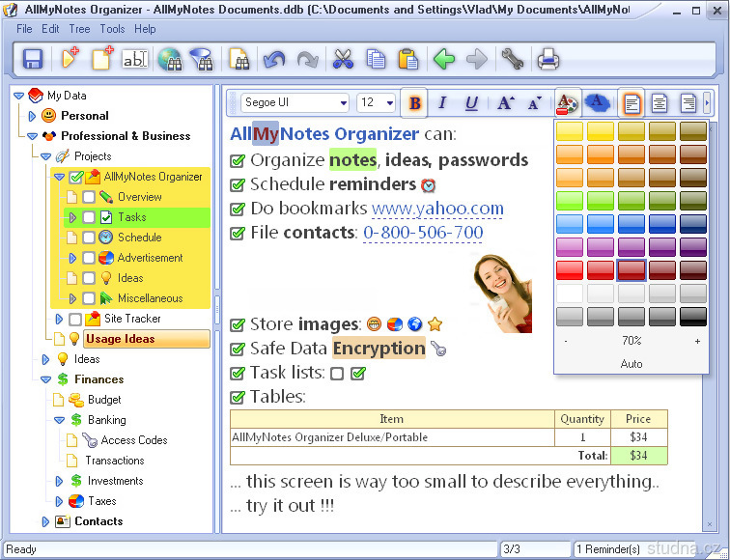Check the Site Tracker tree checkbox
730x560 pixels.
click(75, 319)
